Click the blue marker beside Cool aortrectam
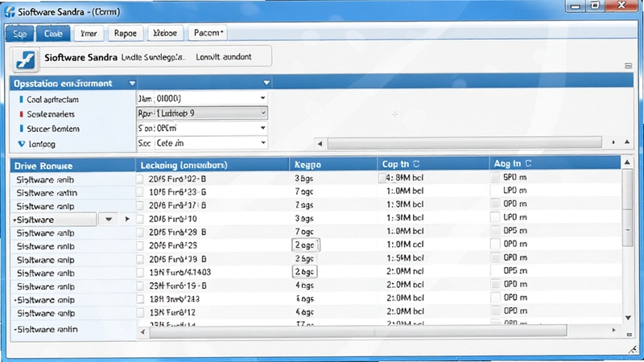 click(x=21, y=99)
